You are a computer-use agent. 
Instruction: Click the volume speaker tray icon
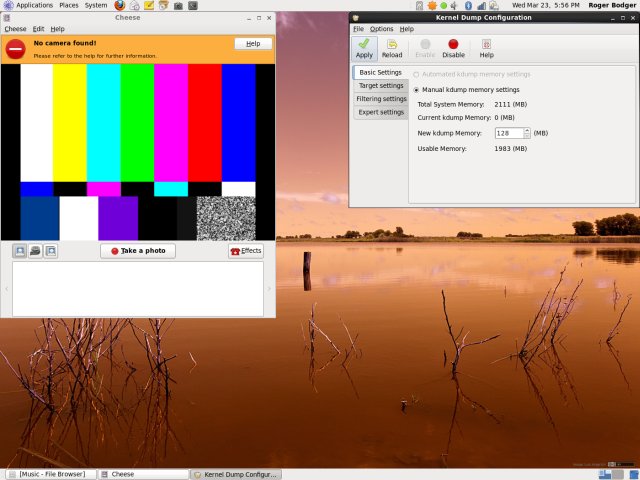coord(454,6)
